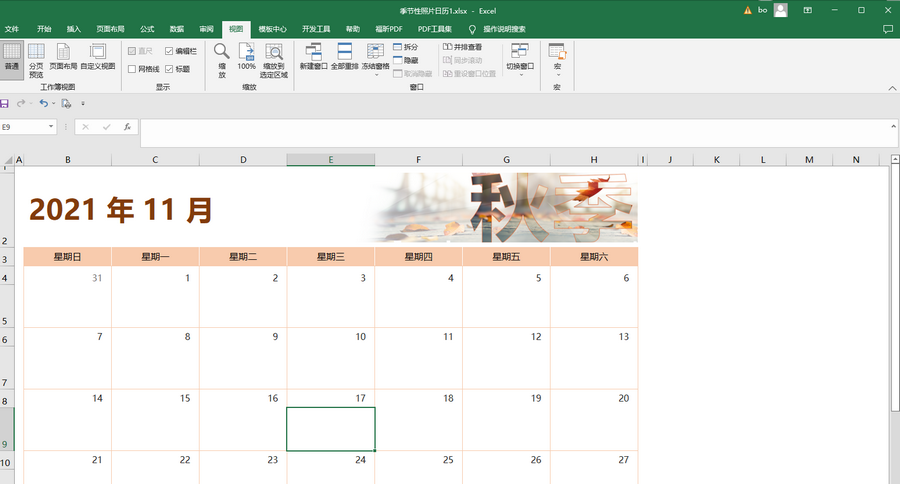
Task: Click the Hide (隐藏) window button
Action: 405,60
